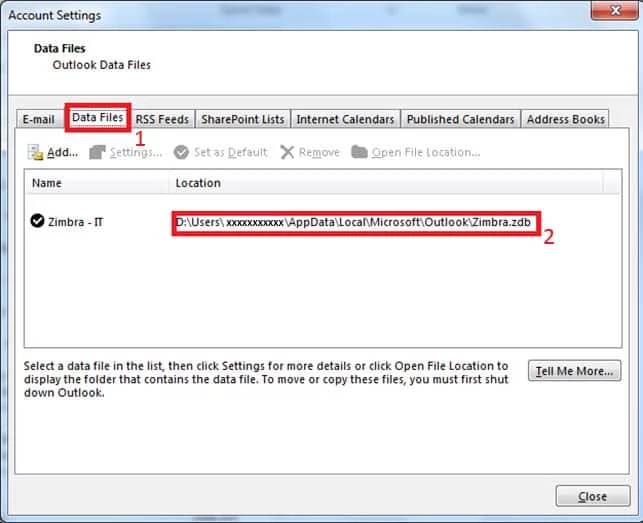Click the Open File Location folder icon
Image resolution: width=643 pixels, height=523 pixels.
[359, 152]
